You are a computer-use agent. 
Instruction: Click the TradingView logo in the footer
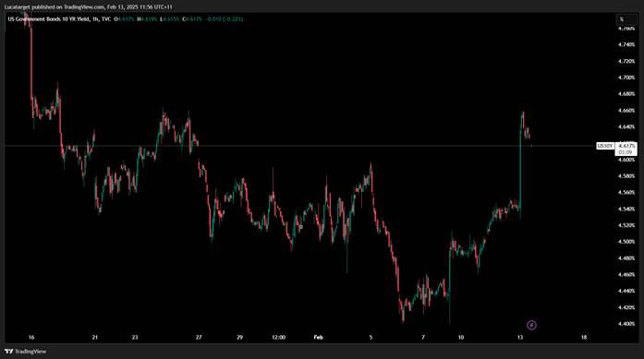[x=26, y=352]
